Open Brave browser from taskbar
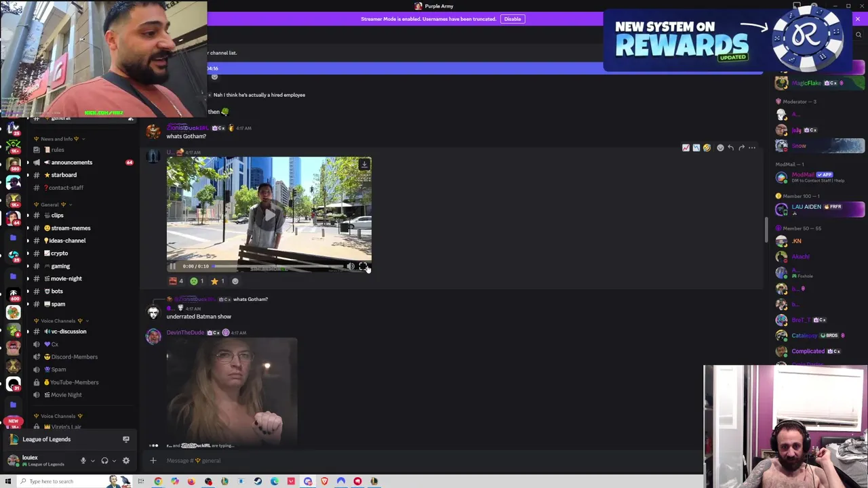The height and width of the screenshot is (488, 868). [324, 481]
